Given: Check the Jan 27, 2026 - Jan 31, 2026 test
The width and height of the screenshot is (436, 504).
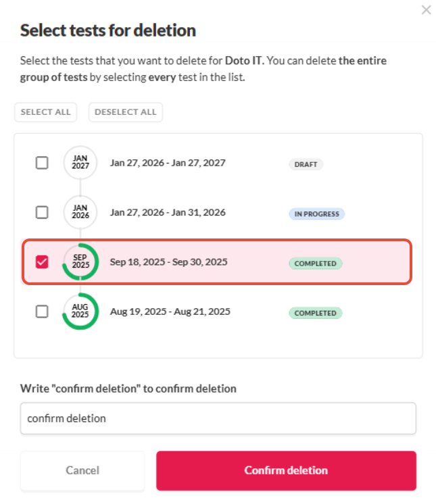Looking at the screenshot, I should (x=42, y=212).
